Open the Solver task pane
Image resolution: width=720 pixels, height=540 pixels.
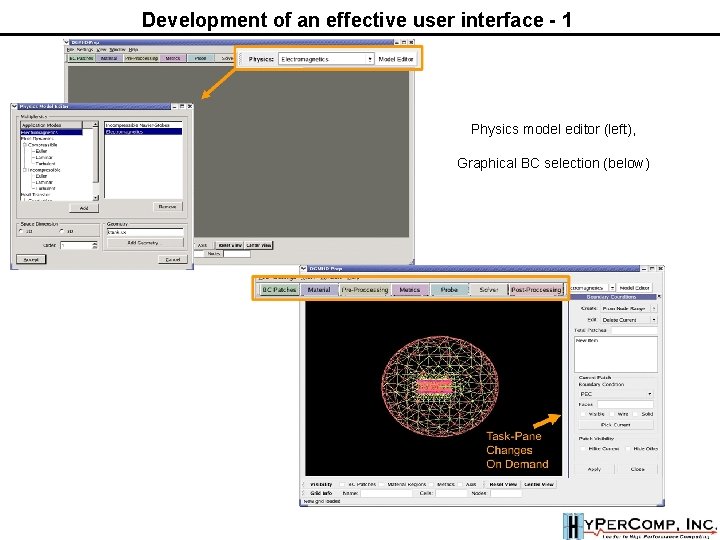point(489,290)
